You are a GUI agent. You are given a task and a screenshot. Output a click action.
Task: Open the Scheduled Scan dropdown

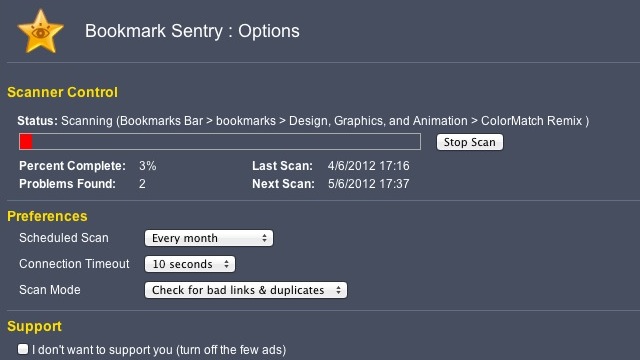(209, 238)
